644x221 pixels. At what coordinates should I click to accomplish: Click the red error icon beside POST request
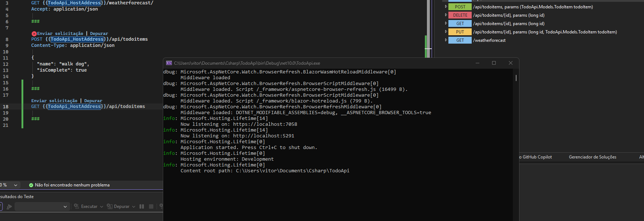point(34,33)
